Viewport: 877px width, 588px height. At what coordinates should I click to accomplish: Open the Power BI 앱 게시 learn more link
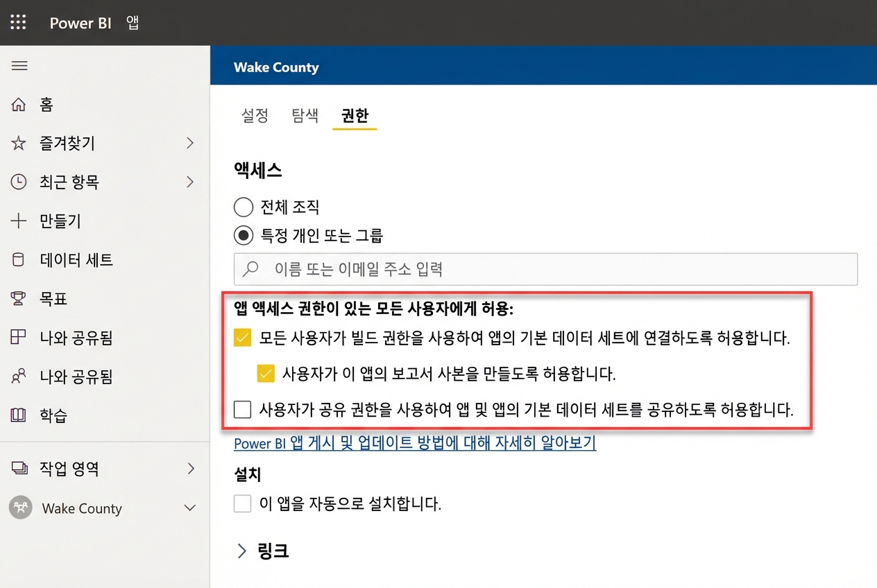click(x=415, y=443)
